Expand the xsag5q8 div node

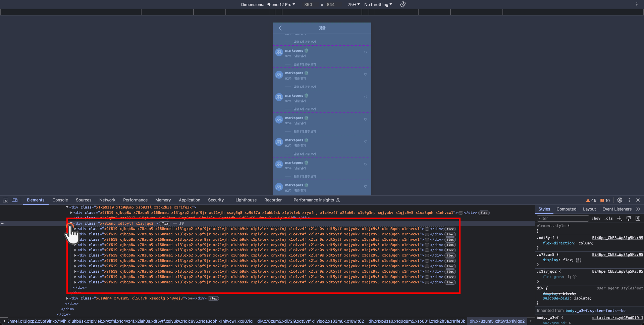71,213
